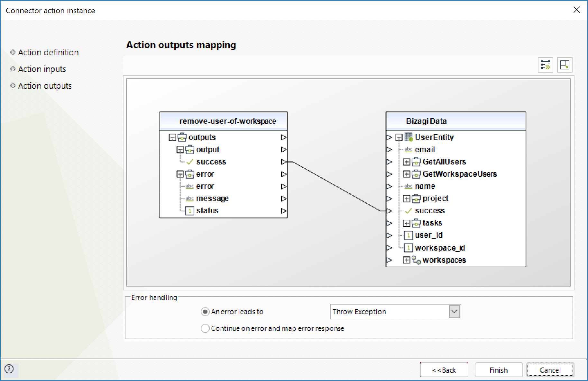Click the auto-map toolbar icon

coord(545,65)
